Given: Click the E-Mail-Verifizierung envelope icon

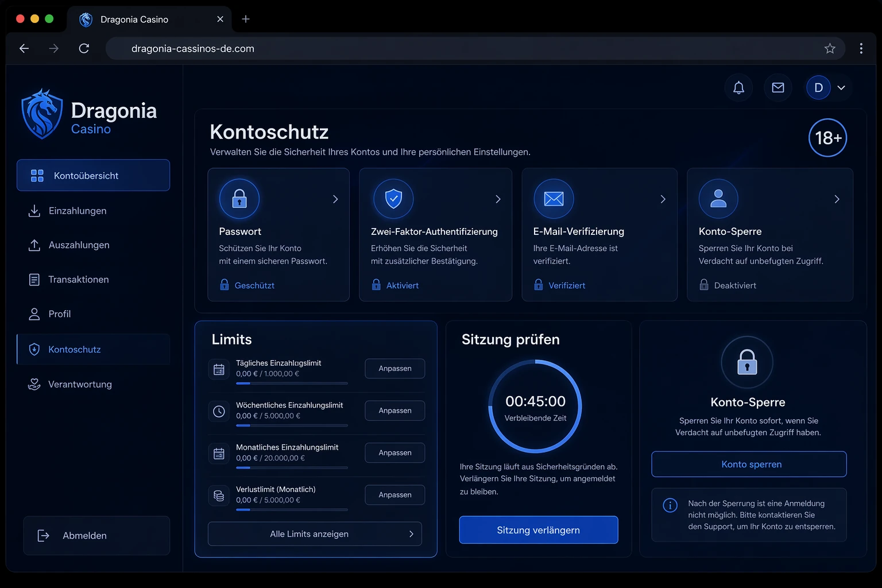Looking at the screenshot, I should click(554, 199).
